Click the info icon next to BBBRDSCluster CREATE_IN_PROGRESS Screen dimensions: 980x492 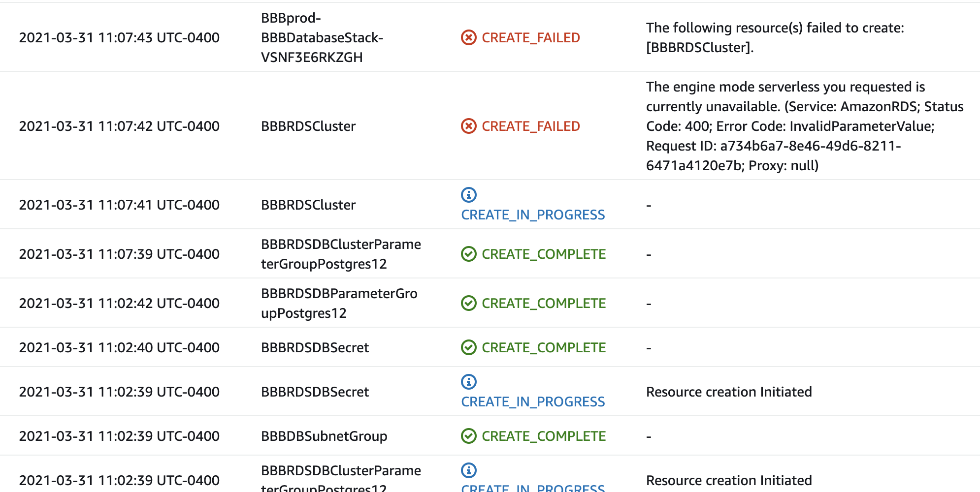[x=468, y=195]
